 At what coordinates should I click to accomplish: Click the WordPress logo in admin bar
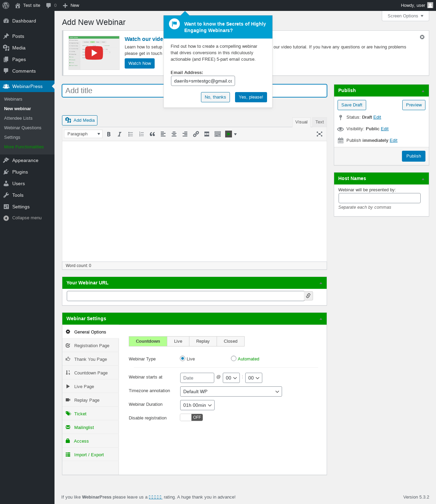[6, 5]
